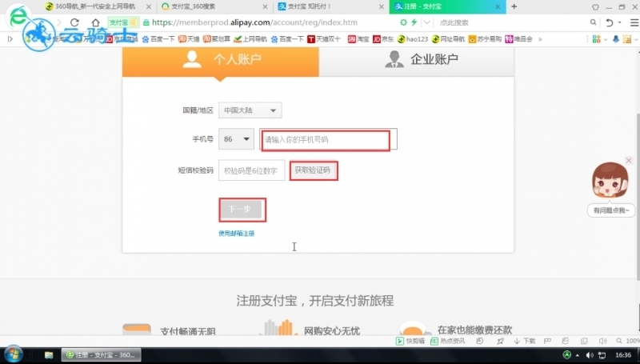Go to browser home page icon
Screen dimensions: 640x364
pos(95,22)
